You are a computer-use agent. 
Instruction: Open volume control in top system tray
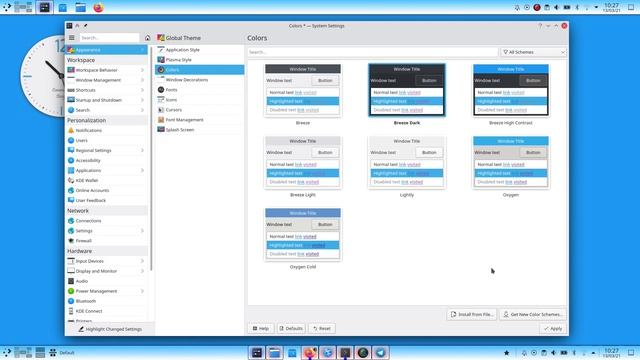point(556,7)
